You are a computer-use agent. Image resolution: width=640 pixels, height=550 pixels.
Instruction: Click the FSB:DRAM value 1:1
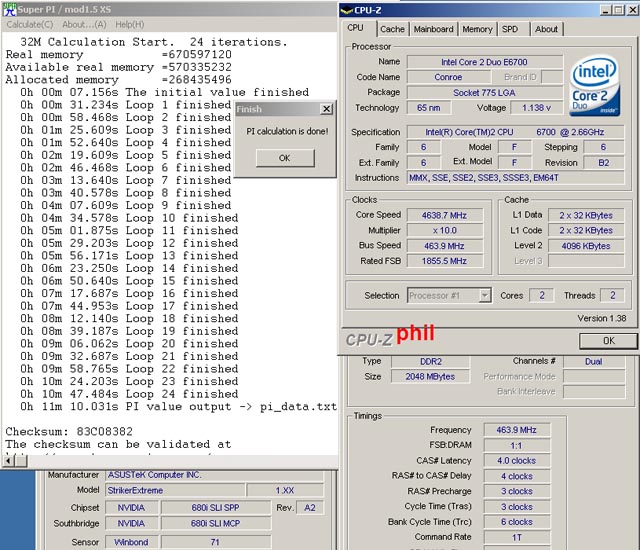[x=517, y=445]
